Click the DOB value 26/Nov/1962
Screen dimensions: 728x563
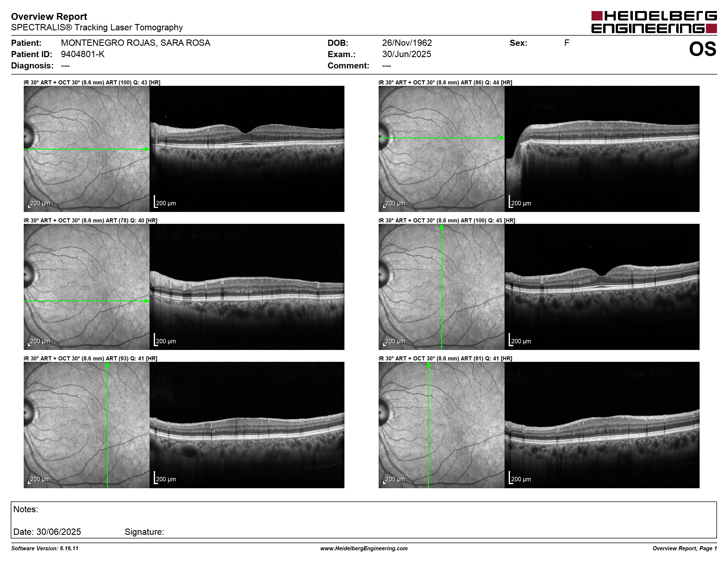click(x=407, y=43)
